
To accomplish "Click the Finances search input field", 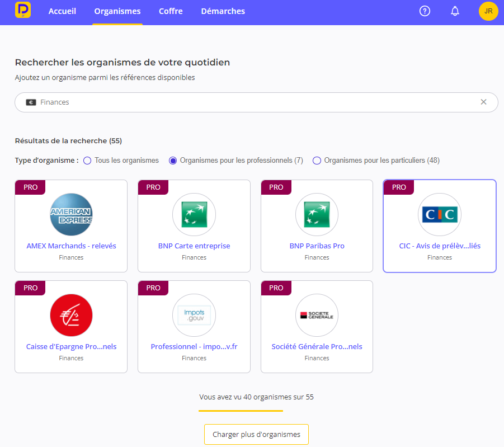I will tap(252, 102).
